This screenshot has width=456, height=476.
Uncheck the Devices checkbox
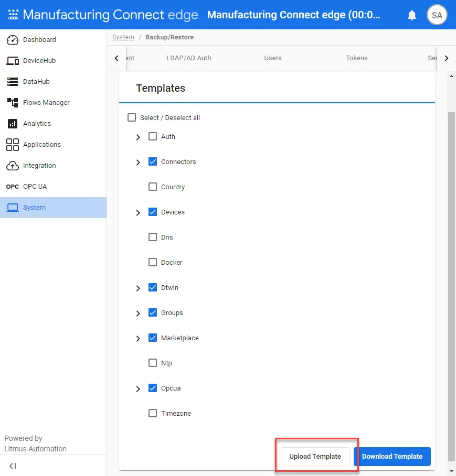tap(153, 212)
